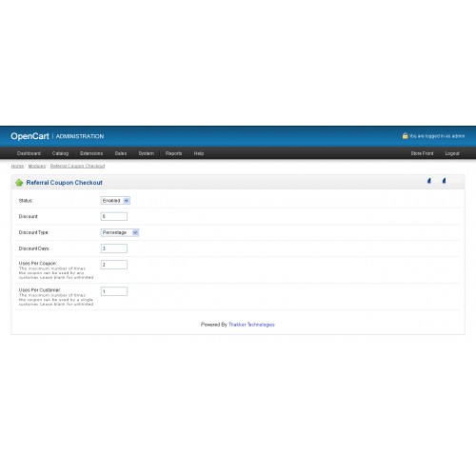This screenshot has height=476, width=476.
Task: Click the OpenCart logo
Action: coord(30,136)
